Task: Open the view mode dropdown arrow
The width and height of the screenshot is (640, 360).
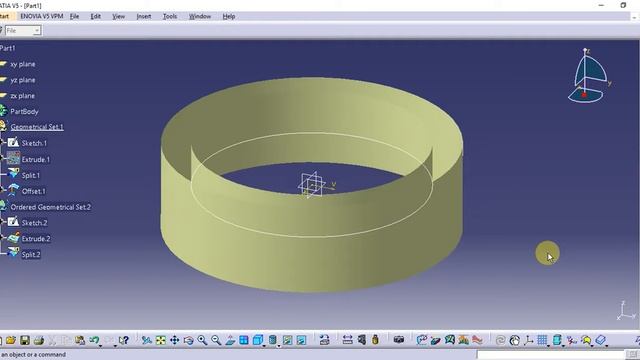Action: (x=279, y=346)
